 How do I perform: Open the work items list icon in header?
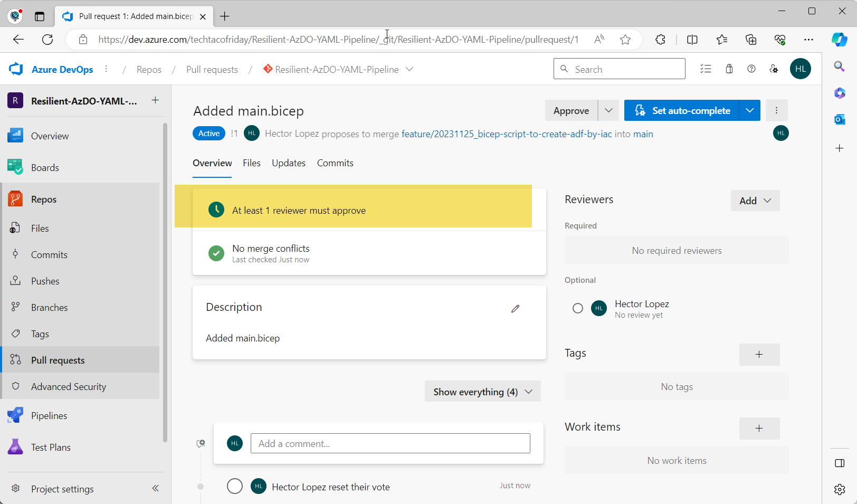point(706,69)
